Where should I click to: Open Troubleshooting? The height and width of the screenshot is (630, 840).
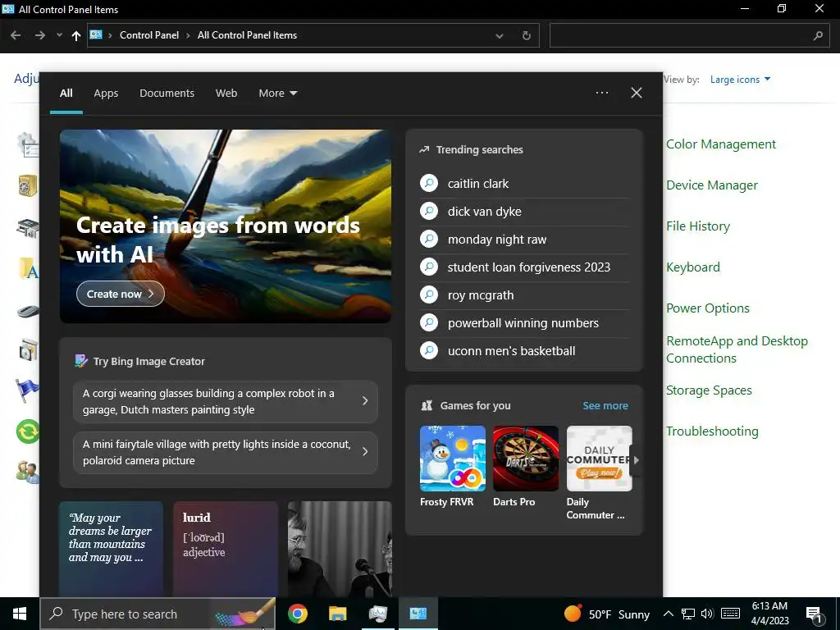point(712,431)
